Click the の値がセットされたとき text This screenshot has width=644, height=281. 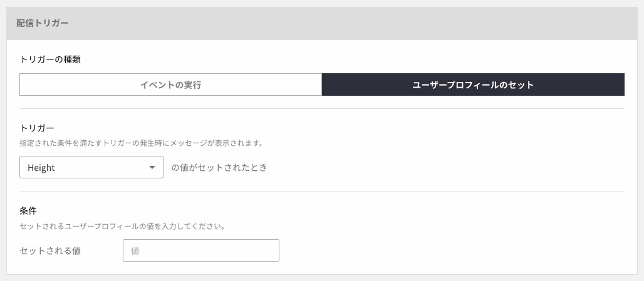click(219, 167)
